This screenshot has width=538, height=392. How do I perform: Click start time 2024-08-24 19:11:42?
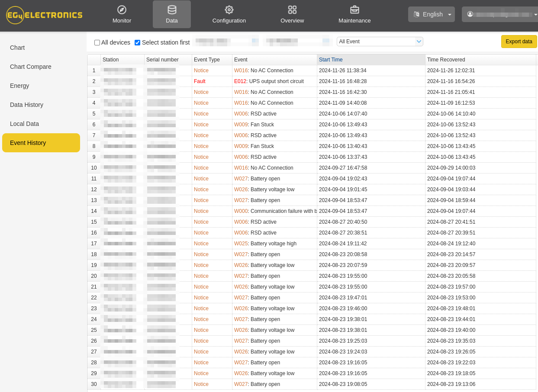(343, 244)
